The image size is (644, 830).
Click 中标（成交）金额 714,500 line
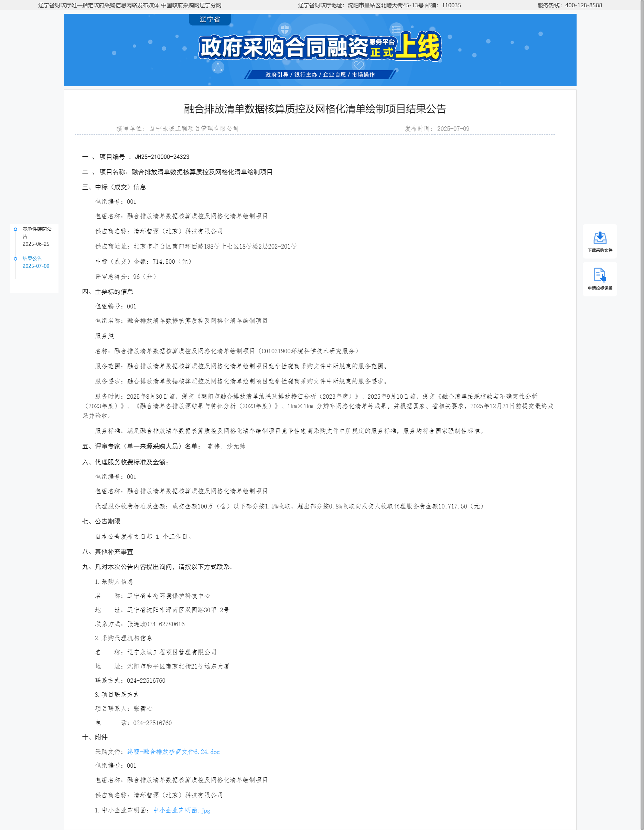coord(144,262)
